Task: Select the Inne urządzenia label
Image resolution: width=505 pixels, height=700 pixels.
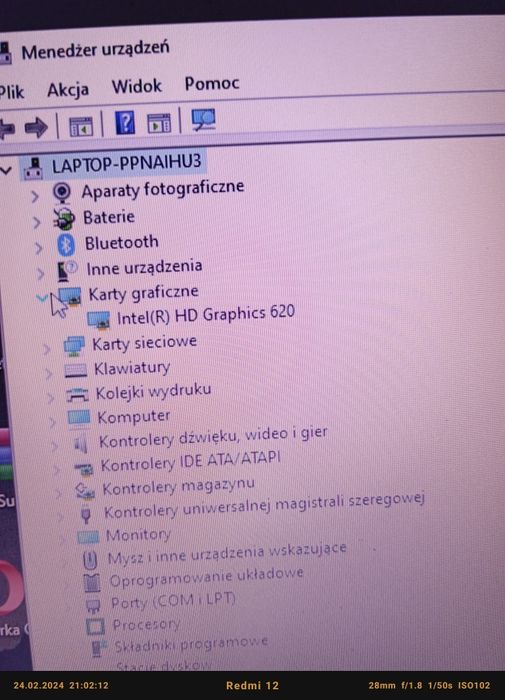Action: (x=144, y=267)
